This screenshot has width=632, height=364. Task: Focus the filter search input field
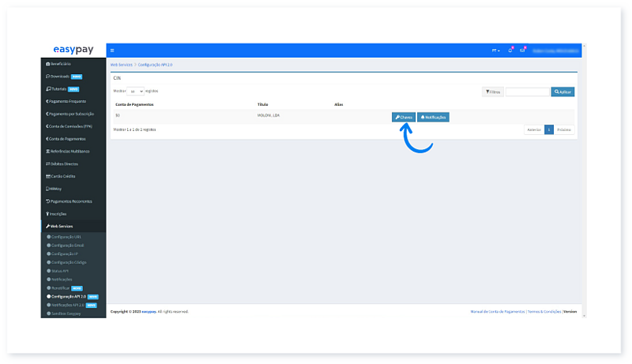[527, 92]
